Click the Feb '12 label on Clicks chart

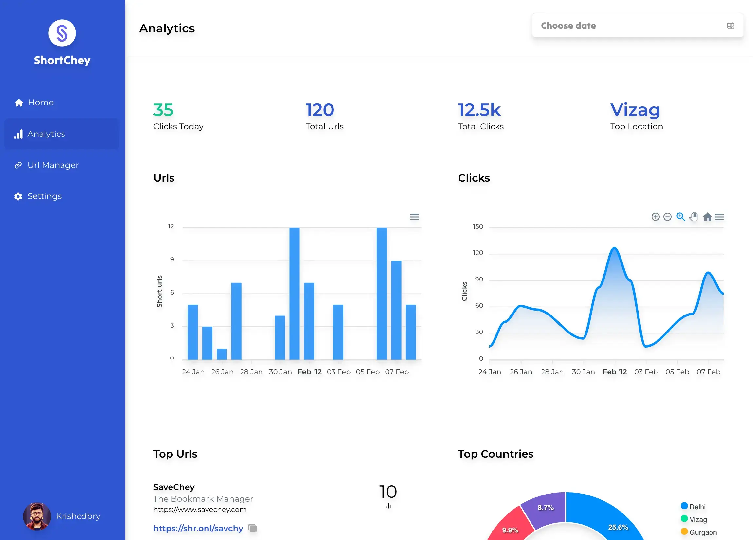click(615, 372)
